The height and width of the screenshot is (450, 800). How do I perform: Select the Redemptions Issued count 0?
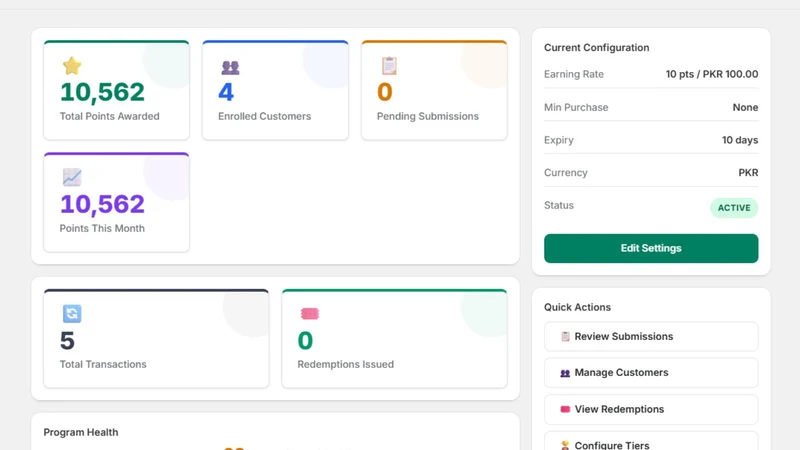pos(305,341)
